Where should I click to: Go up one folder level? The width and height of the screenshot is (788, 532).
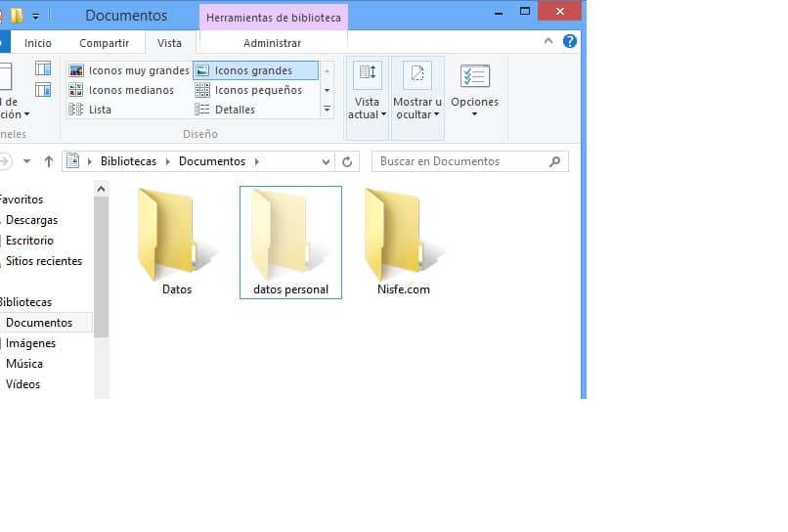click(49, 162)
